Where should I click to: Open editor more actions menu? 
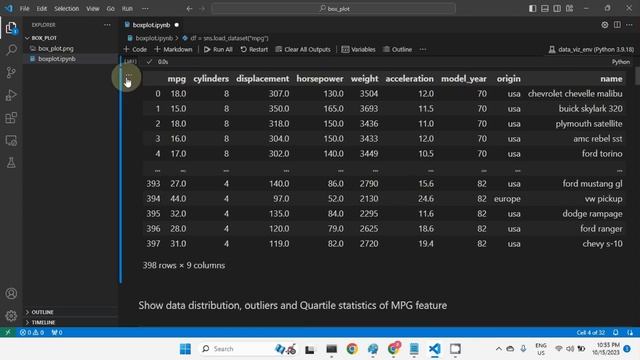click(629, 25)
